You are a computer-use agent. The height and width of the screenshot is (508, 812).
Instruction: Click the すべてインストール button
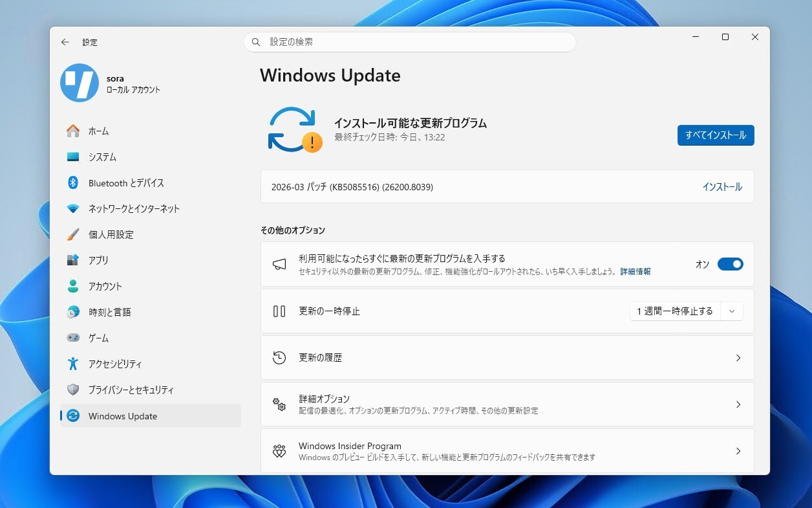tap(715, 135)
